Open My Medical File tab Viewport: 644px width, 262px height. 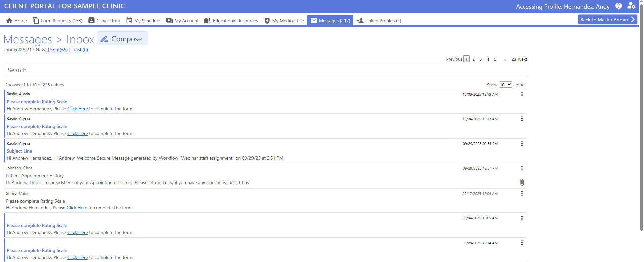pos(284,21)
